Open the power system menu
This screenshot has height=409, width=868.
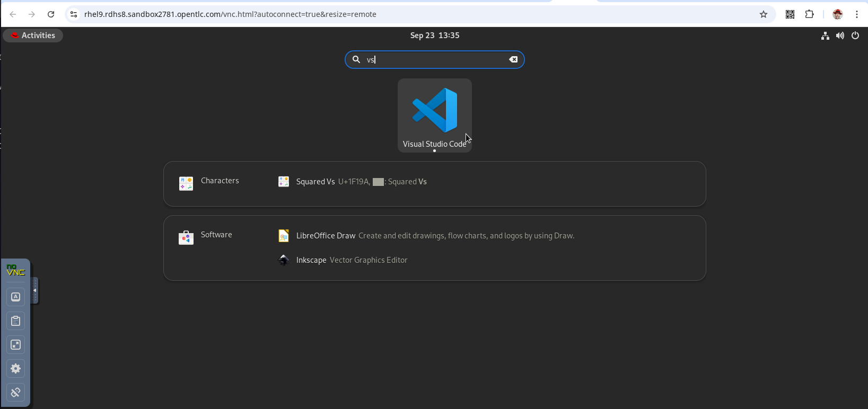pos(855,35)
